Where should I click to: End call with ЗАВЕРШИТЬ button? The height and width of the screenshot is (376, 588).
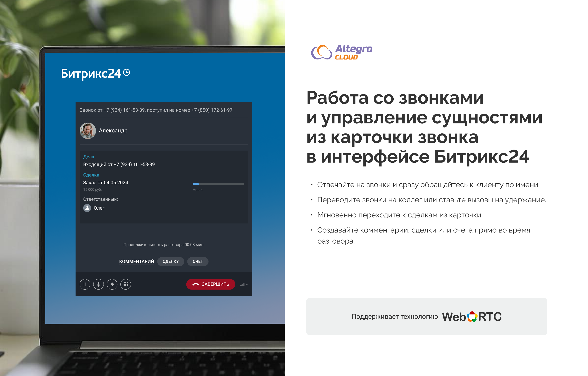(210, 284)
